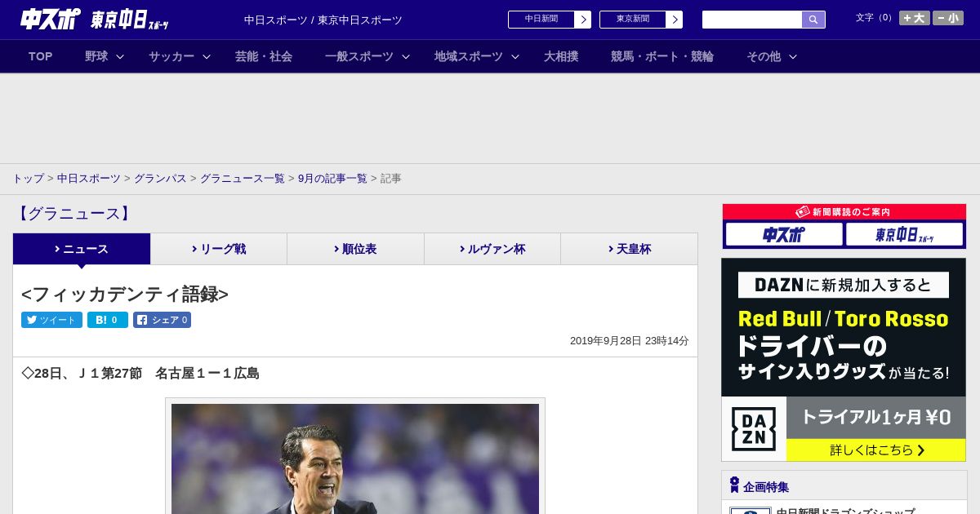Click the article title <フィッカデンティ語録>
This screenshot has width=980, height=514.
pos(125,294)
